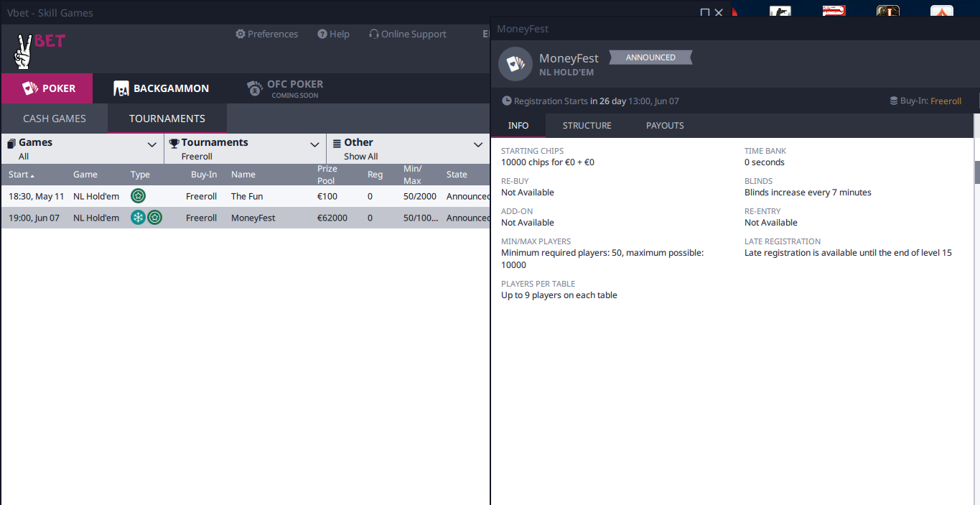Click the 50/2000 Min/Max cell
The image size is (980, 505).
pos(420,196)
